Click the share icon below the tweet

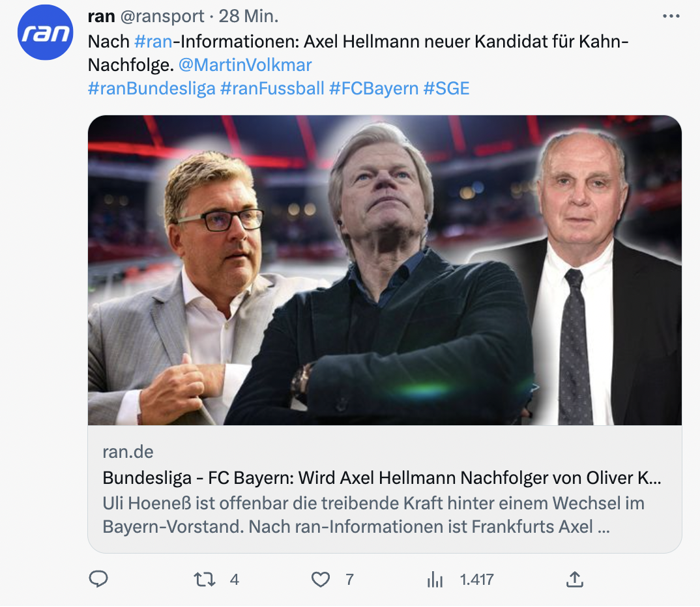pyautogui.click(x=574, y=579)
